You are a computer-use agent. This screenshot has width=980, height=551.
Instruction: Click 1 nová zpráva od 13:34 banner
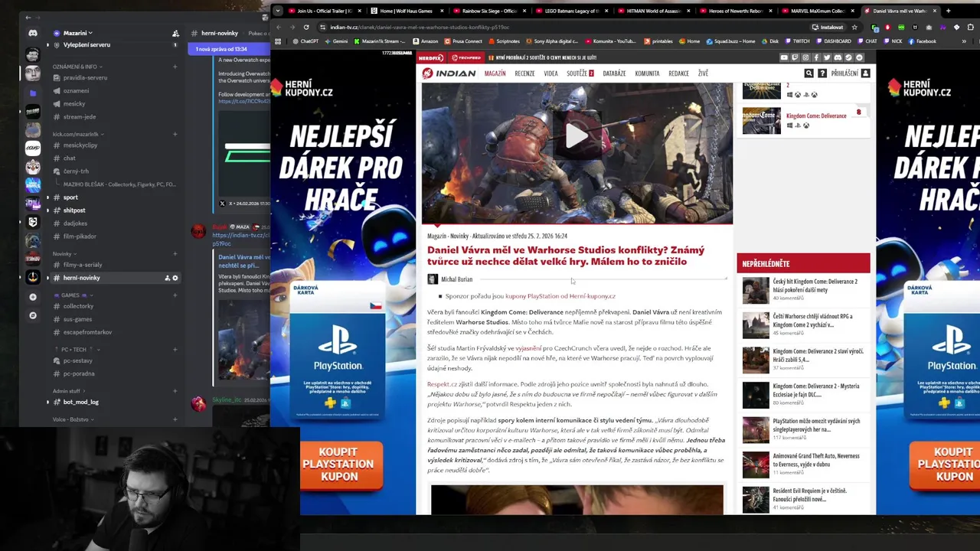pyautogui.click(x=228, y=49)
